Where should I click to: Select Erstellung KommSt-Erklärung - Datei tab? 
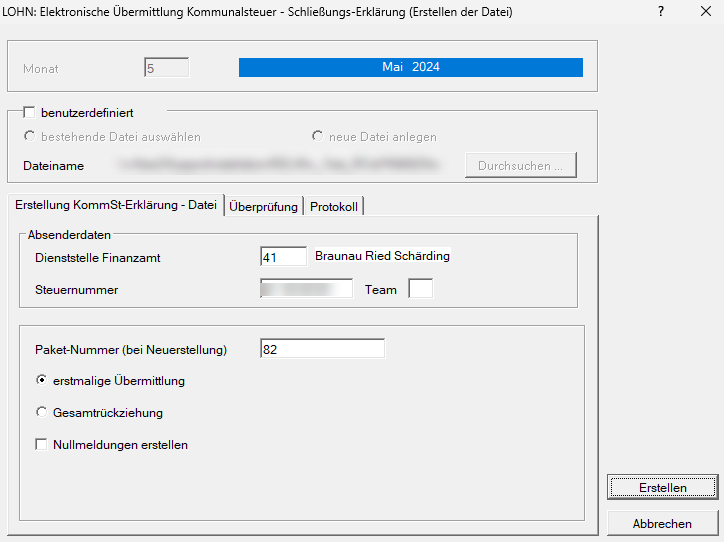tap(116, 205)
